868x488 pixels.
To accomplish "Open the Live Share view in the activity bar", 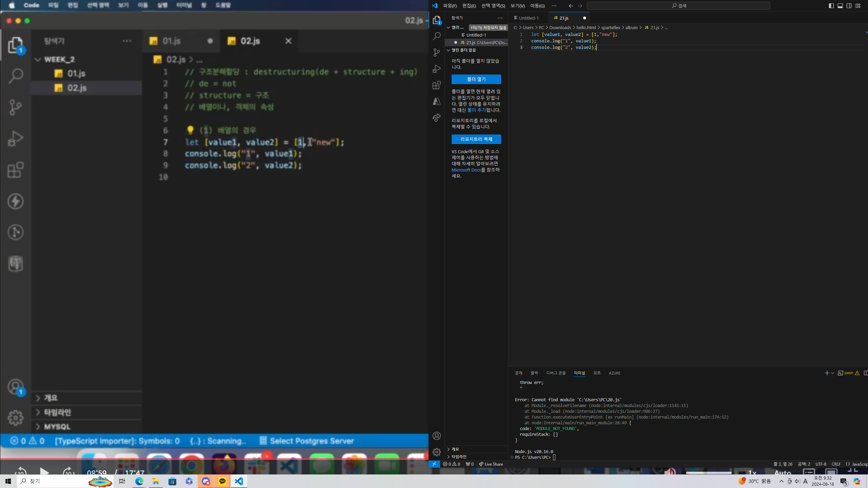I will (437, 118).
